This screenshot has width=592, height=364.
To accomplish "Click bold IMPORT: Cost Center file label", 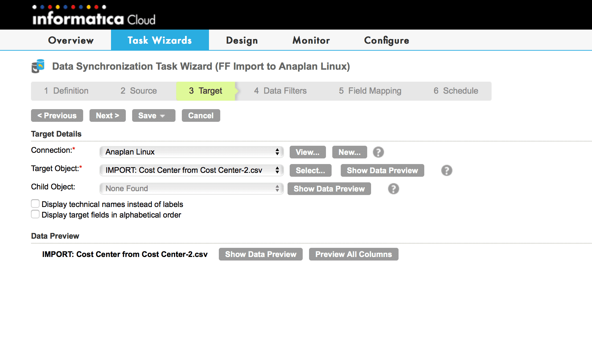I will [125, 254].
